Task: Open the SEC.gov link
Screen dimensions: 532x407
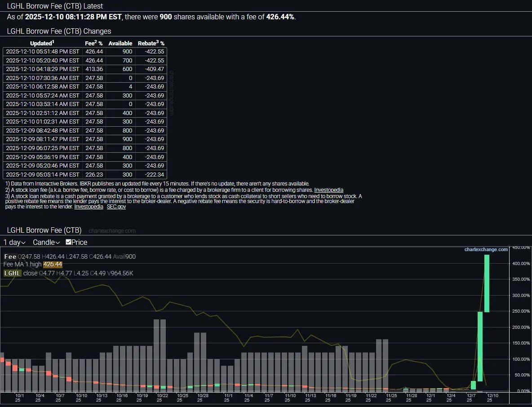Action: click(116, 207)
